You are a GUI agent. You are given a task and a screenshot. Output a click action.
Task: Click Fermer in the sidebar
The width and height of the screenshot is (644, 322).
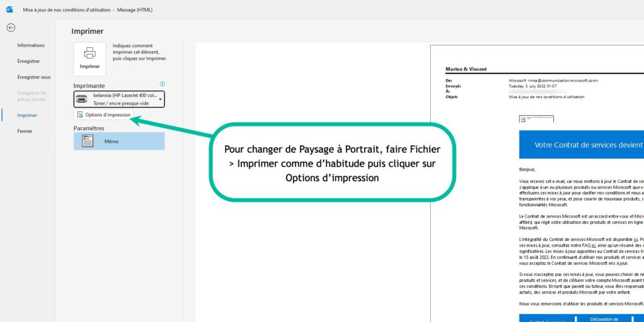(x=25, y=131)
